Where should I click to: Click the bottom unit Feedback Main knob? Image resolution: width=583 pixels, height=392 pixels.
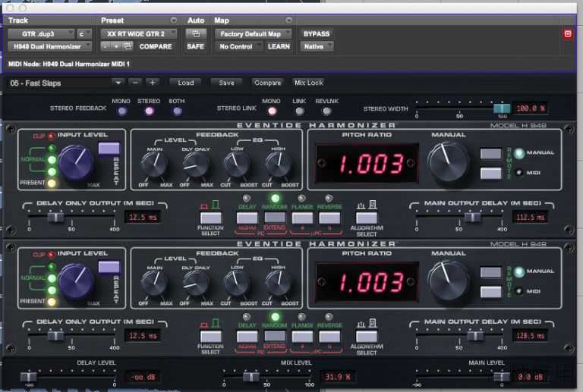[154, 283]
